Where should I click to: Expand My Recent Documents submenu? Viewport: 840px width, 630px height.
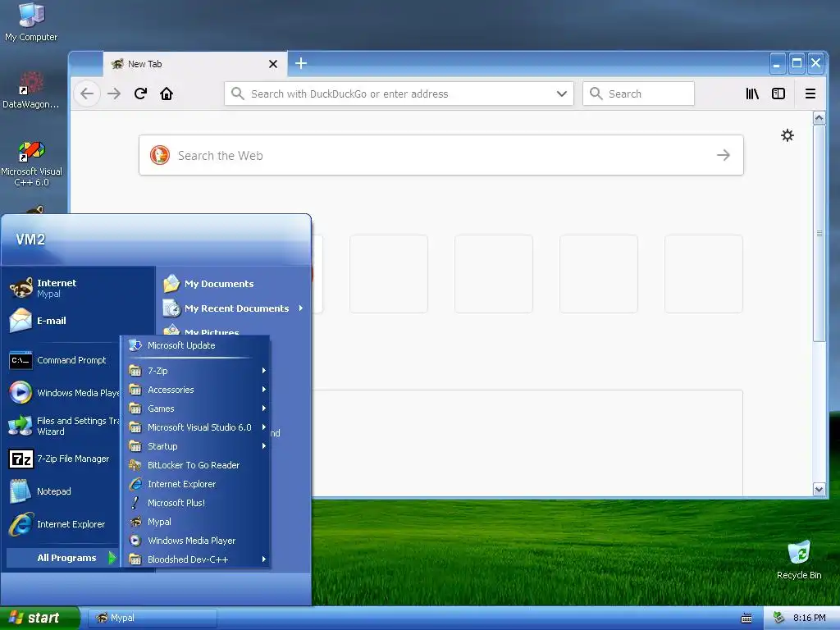[x=234, y=308]
